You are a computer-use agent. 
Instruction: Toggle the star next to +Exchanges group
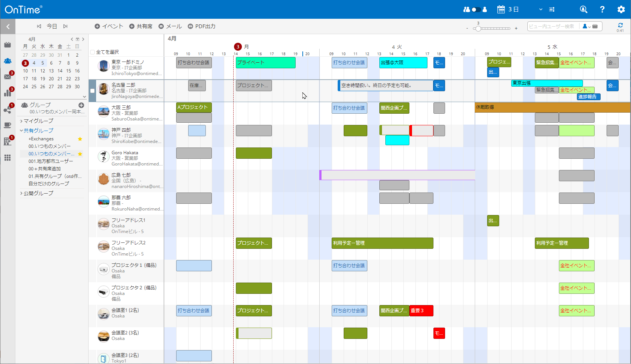(x=80, y=139)
